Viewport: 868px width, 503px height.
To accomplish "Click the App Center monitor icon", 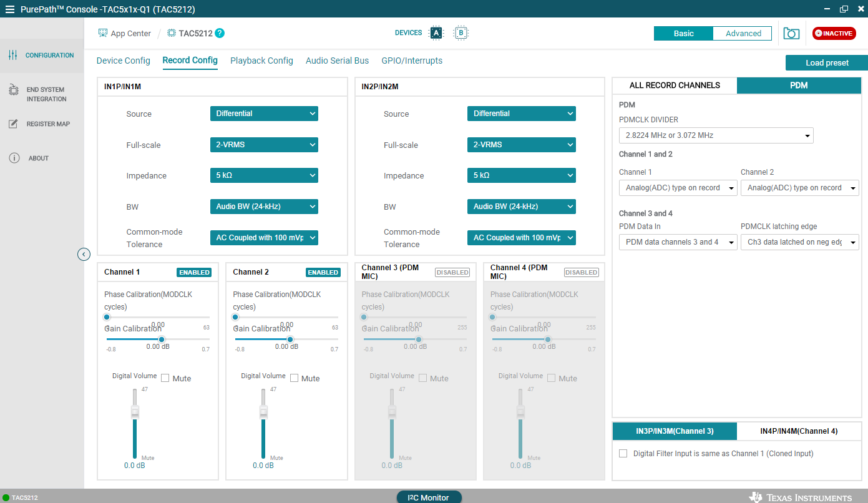I will tap(103, 33).
